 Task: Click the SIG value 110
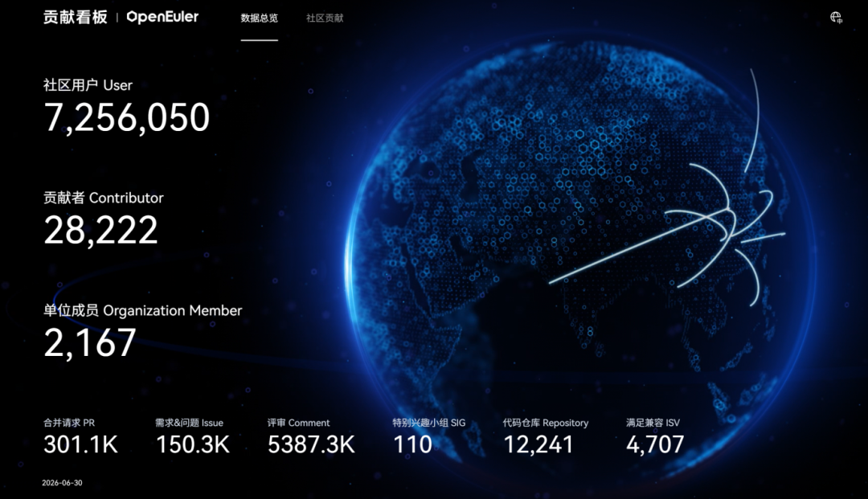click(x=412, y=445)
